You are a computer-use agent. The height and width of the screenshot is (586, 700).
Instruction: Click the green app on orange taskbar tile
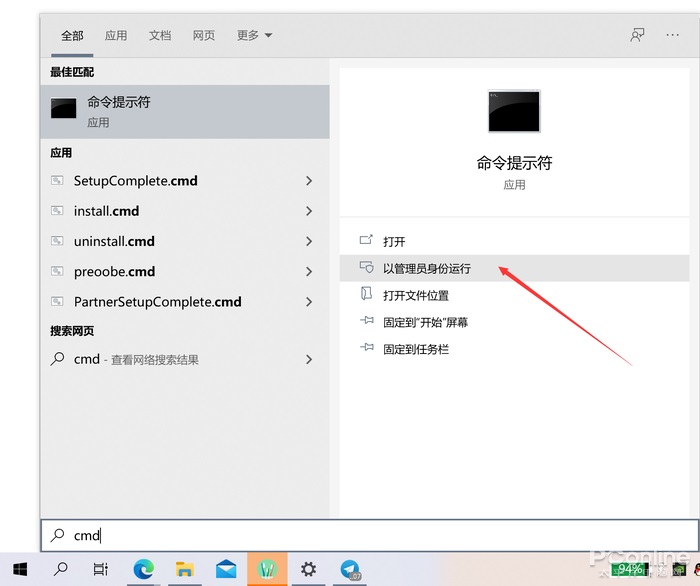[267, 569]
